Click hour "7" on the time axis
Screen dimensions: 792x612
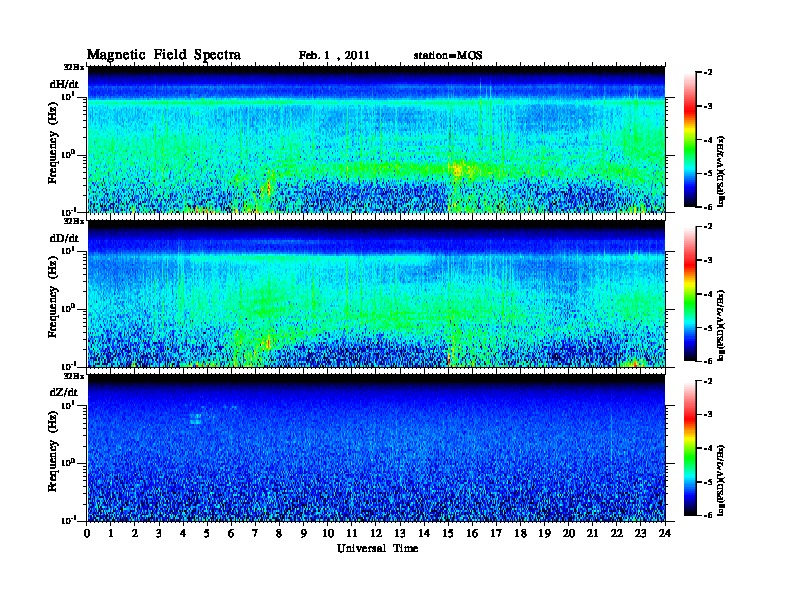(x=255, y=533)
